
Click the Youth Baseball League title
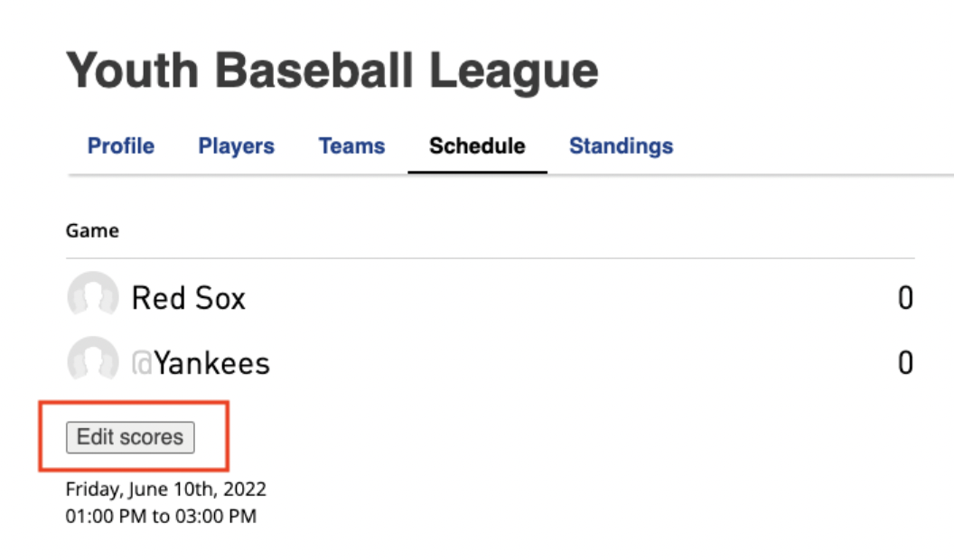point(332,71)
